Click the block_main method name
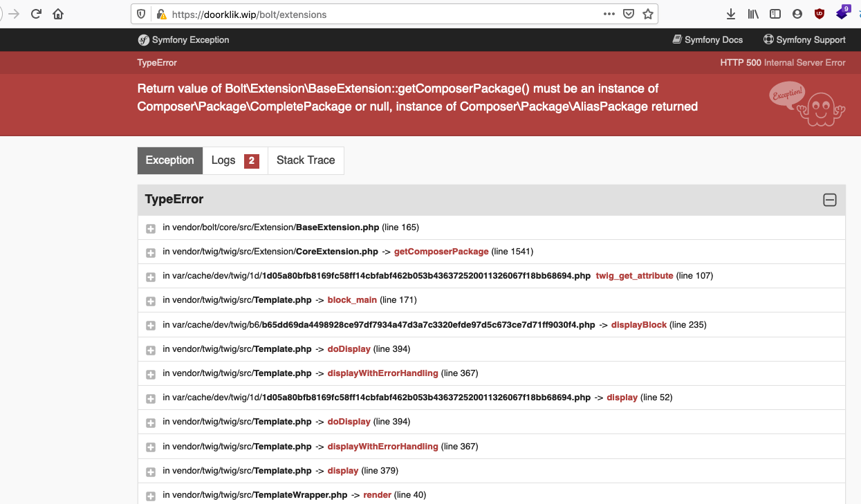861x504 pixels. pyautogui.click(x=352, y=300)
